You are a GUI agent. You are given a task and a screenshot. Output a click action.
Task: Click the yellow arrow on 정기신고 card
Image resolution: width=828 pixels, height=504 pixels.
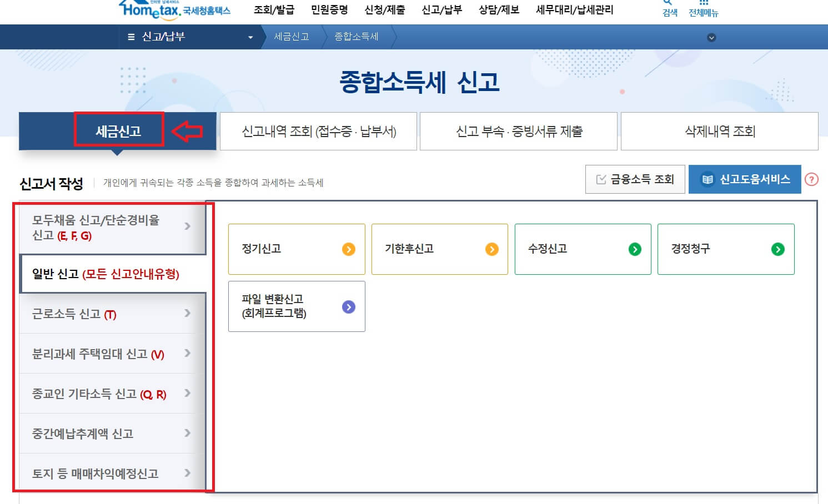pyautogui.click(x=348, y=249)
